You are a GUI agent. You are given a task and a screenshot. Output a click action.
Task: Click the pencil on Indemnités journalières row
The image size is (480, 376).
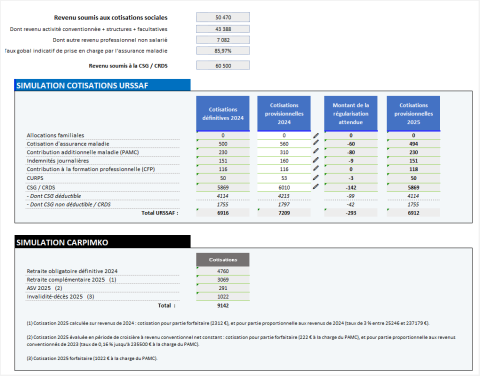[x=316, y=160]
